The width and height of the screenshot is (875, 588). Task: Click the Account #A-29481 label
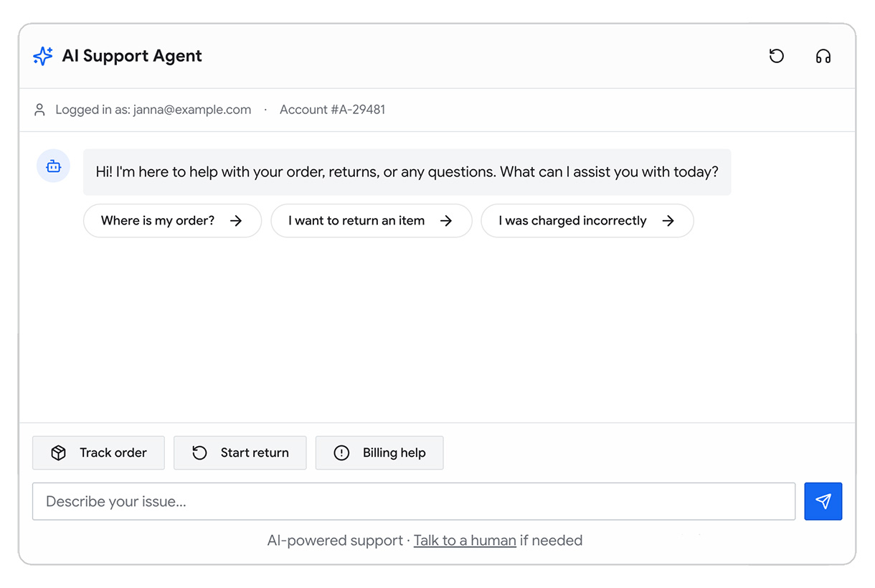tap(332, 110)
